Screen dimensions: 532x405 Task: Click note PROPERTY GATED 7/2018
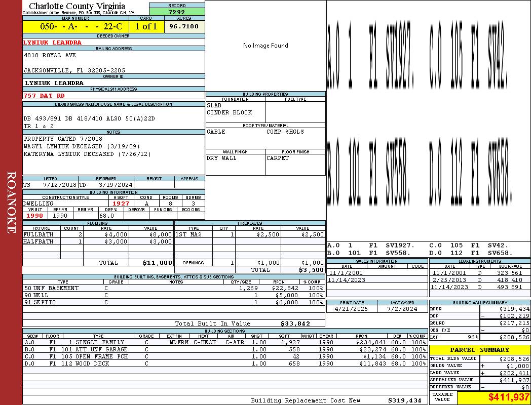tap(63, 139)
